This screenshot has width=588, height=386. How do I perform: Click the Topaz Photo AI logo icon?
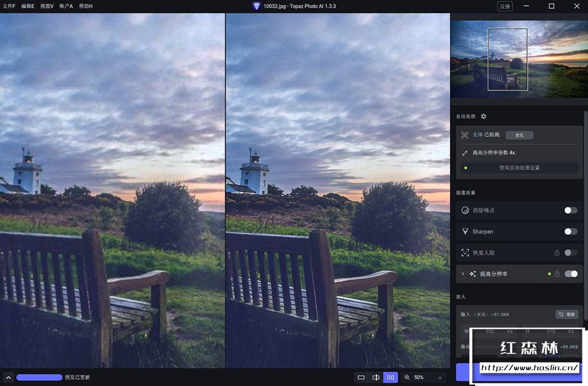(257, 6)
